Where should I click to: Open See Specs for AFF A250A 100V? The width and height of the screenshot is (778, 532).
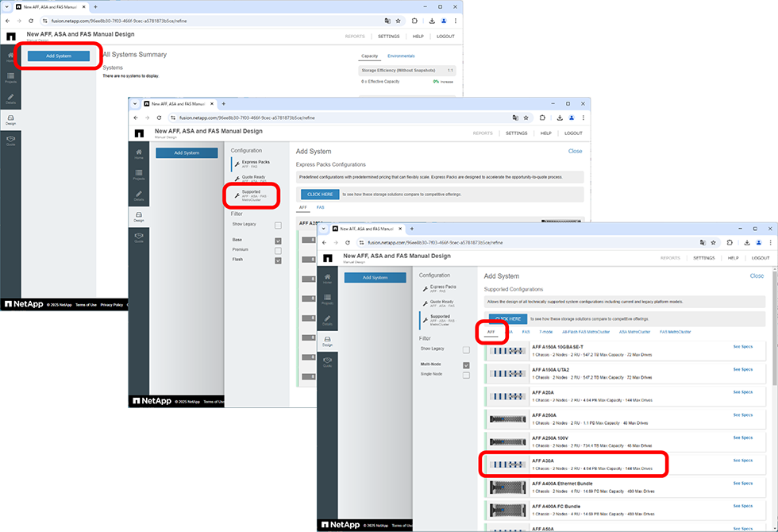click(x=743, y=438)
